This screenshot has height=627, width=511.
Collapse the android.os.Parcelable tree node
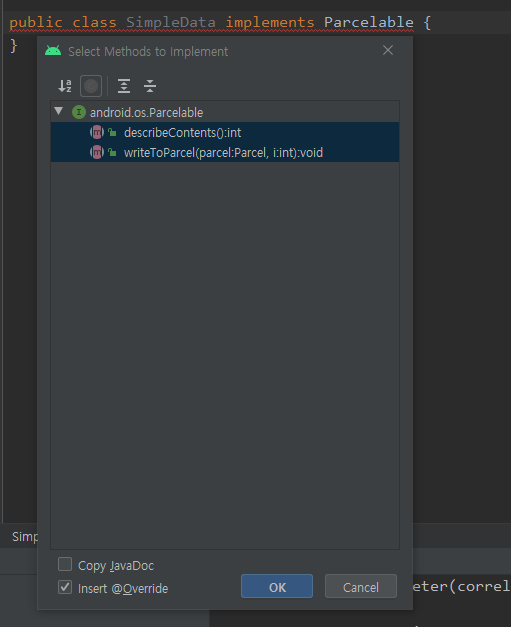(59, 111)
